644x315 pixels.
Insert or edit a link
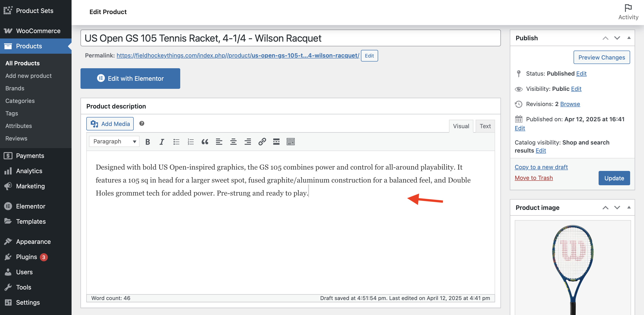coord(262,142)
